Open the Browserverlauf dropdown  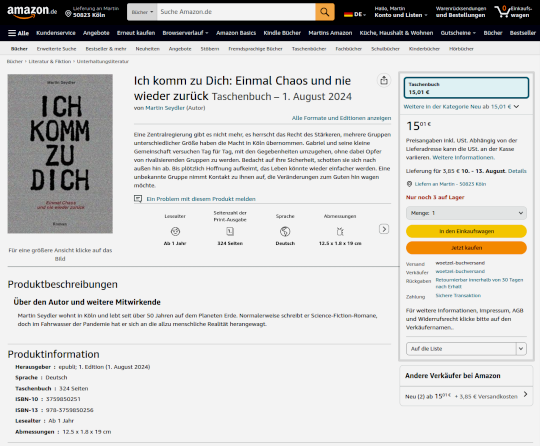(185, 33)
